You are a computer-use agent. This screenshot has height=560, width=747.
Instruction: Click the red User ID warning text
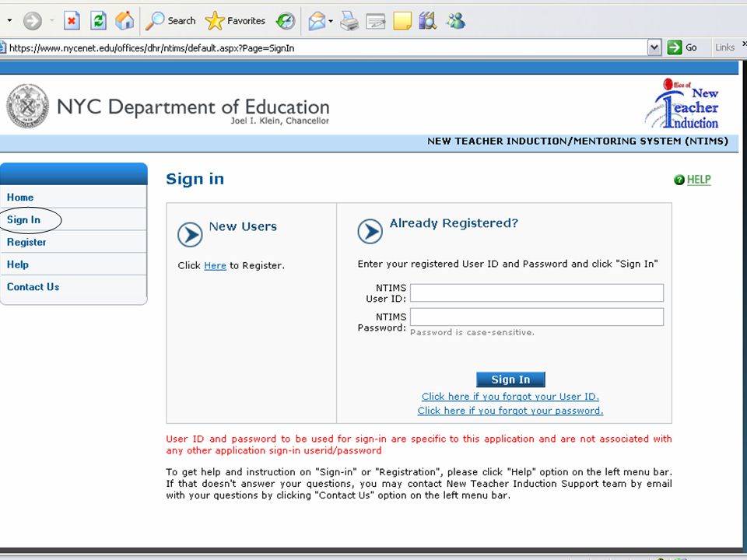419,444
